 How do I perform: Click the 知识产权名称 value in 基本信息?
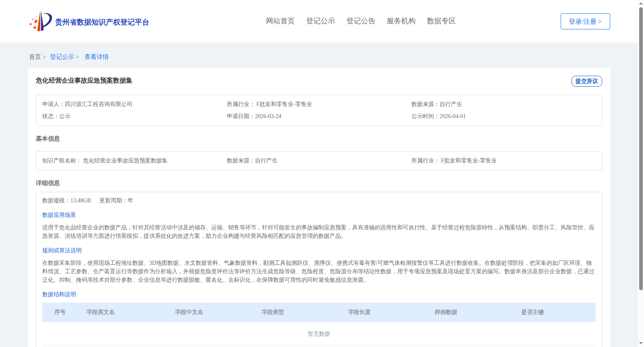coord(125,160)
